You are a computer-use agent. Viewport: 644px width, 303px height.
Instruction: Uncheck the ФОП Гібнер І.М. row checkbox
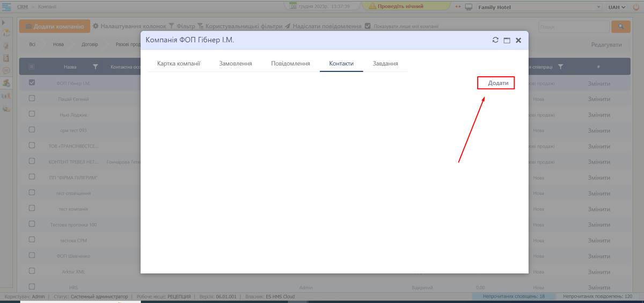32,83
